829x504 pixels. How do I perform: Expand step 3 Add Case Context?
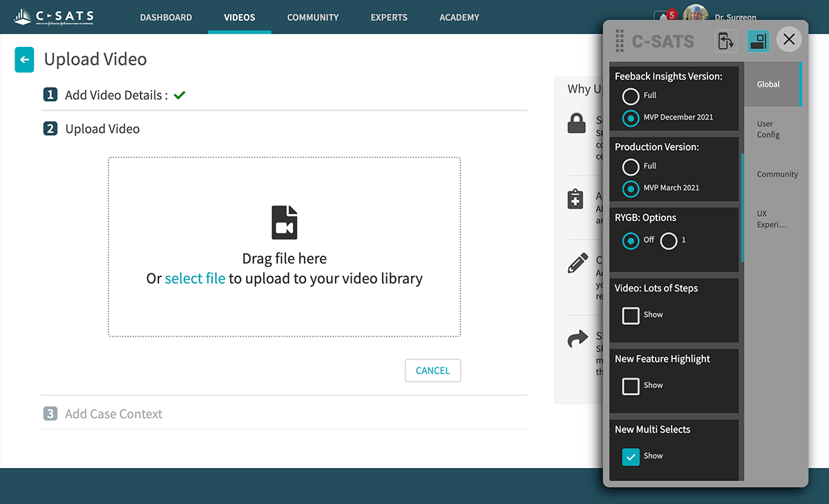(113, 414)
